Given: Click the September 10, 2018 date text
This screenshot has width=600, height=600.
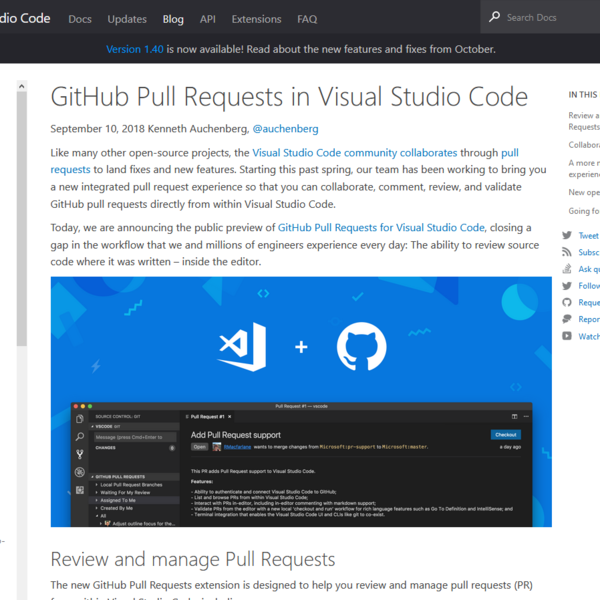Looking at the screenshot, I should pos(98,129).
